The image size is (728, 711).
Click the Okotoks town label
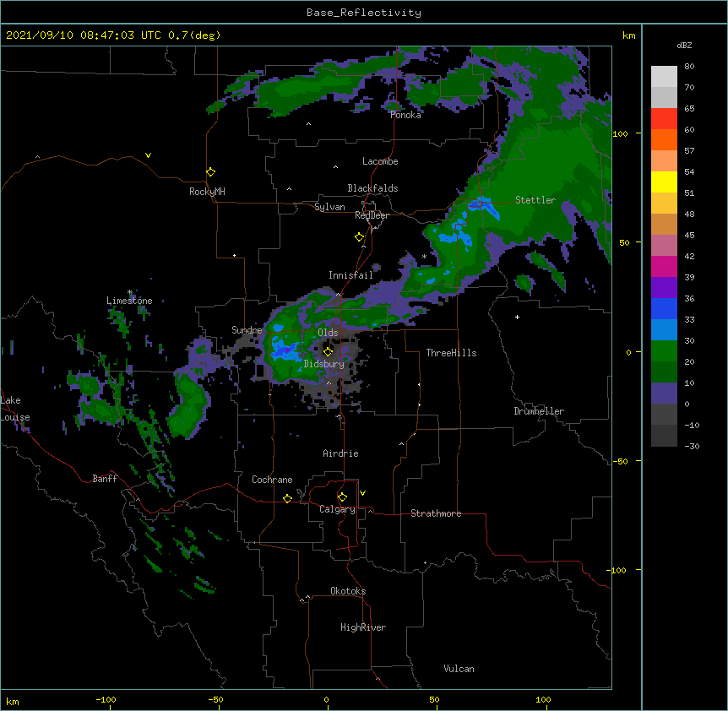point(348,591)
